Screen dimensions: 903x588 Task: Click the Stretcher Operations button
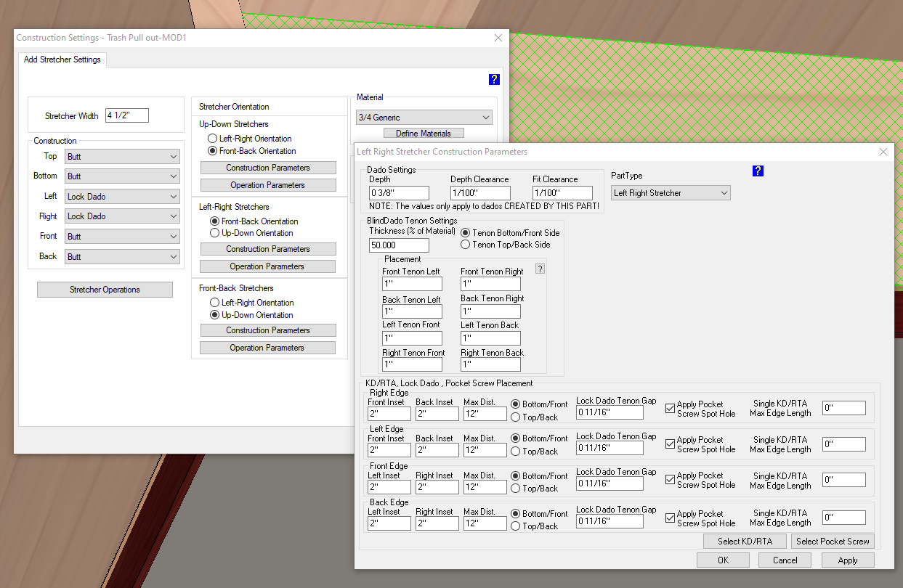click(x=105, y=290)
